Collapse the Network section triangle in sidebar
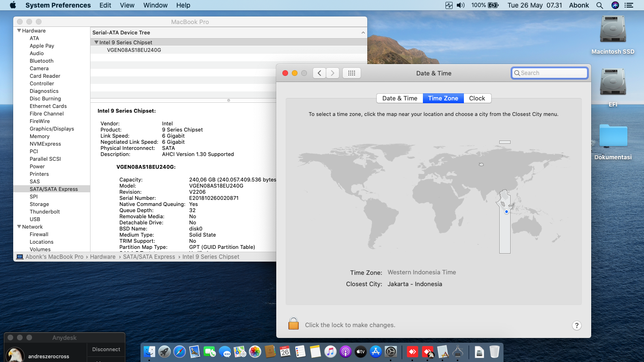The image size is (644, 362). coord(19,227)
